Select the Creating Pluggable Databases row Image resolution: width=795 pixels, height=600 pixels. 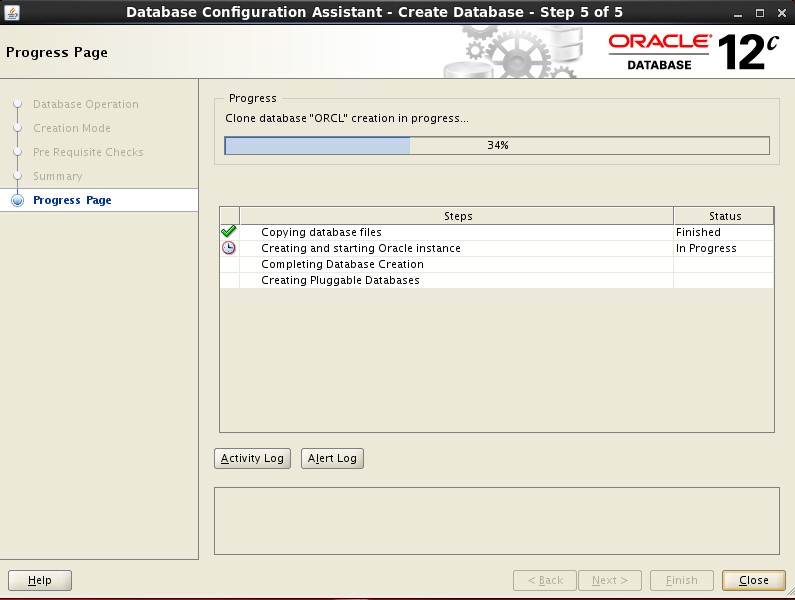tap(497, 280)
